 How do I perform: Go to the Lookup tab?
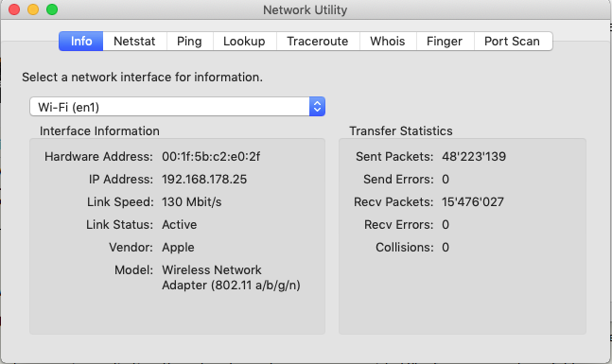244,41
